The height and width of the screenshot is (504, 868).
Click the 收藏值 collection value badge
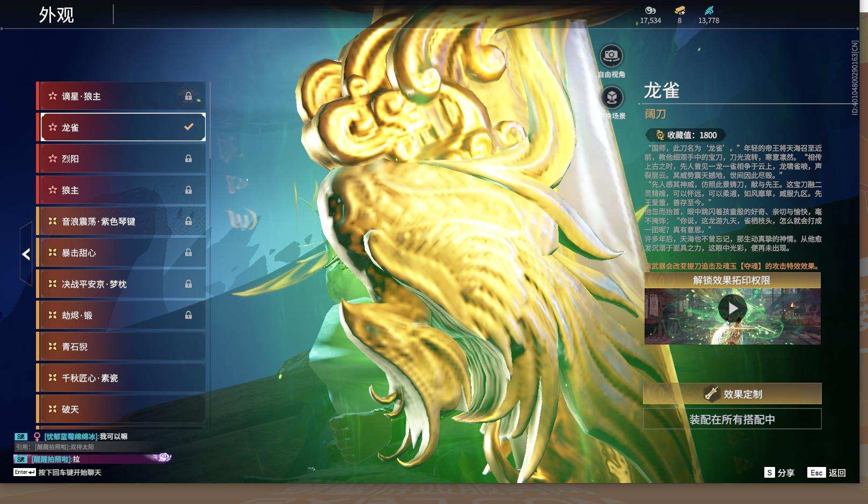point(685,135)
